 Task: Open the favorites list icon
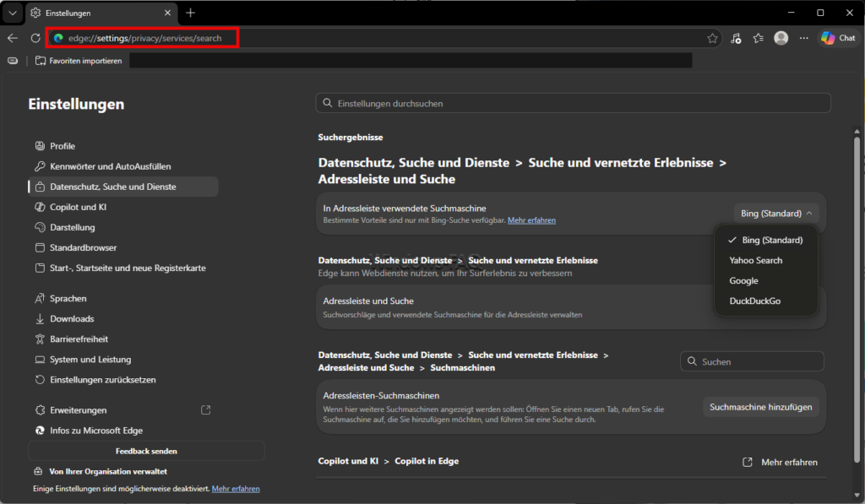pyautogui.click(x=759, y=38)
